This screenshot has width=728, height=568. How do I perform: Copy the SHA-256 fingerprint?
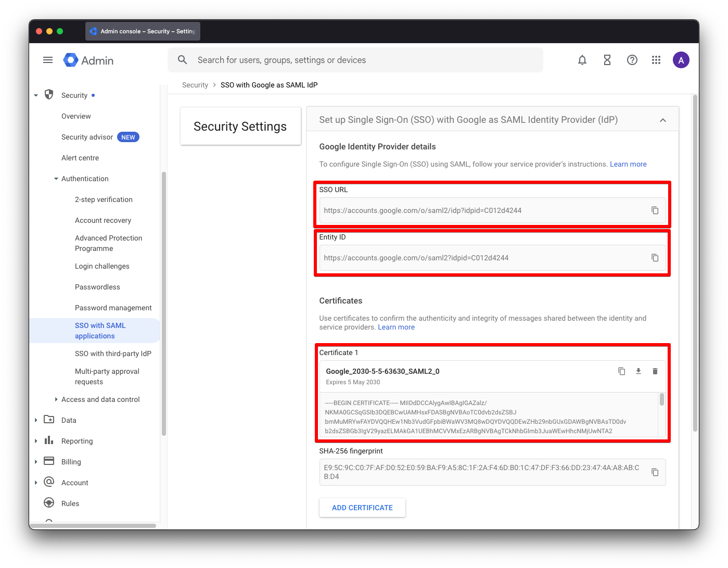click(x=655, y=472)
